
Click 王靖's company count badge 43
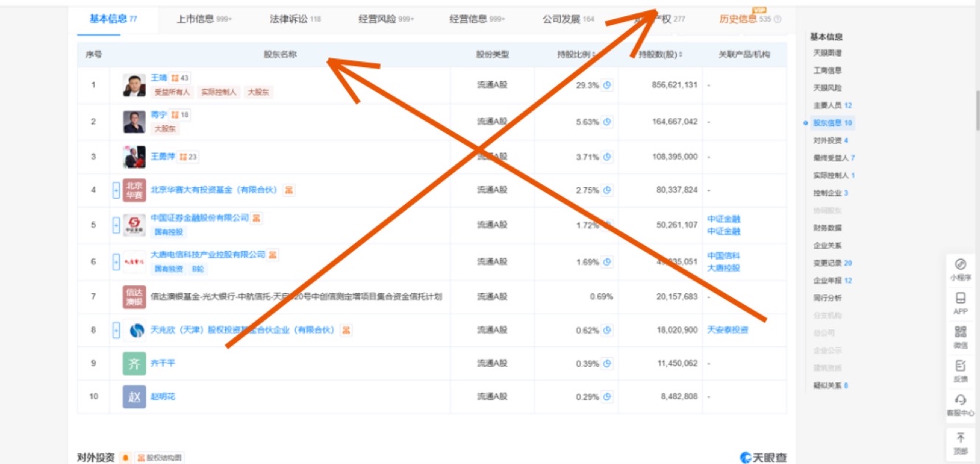pyautogui.click(x=180, y=78)
